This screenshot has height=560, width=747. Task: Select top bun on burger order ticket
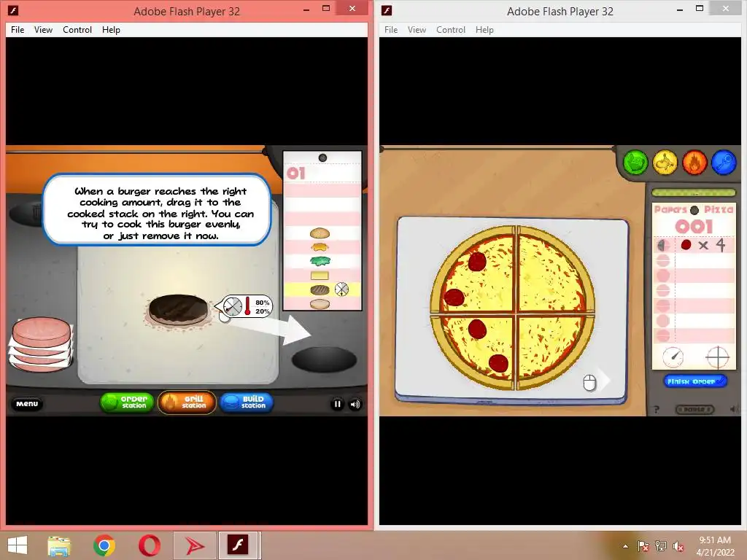(320, 233)
